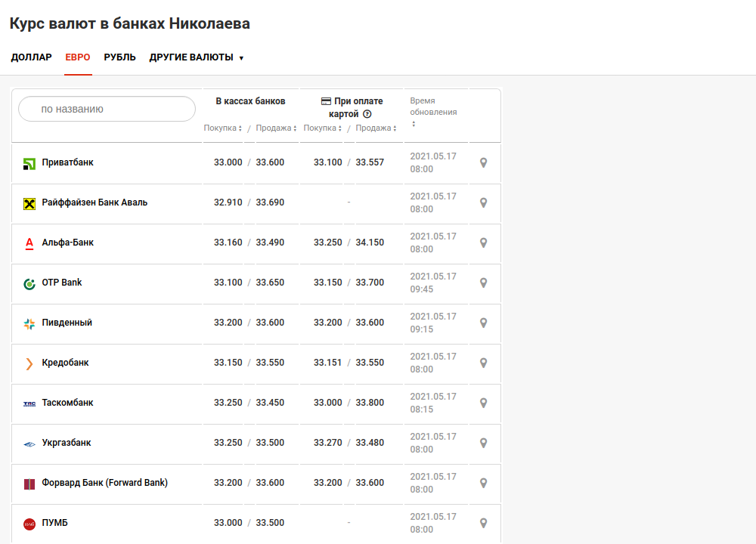Click the card icon before При оплате картой
756x544 pixels.
point(326,101)
